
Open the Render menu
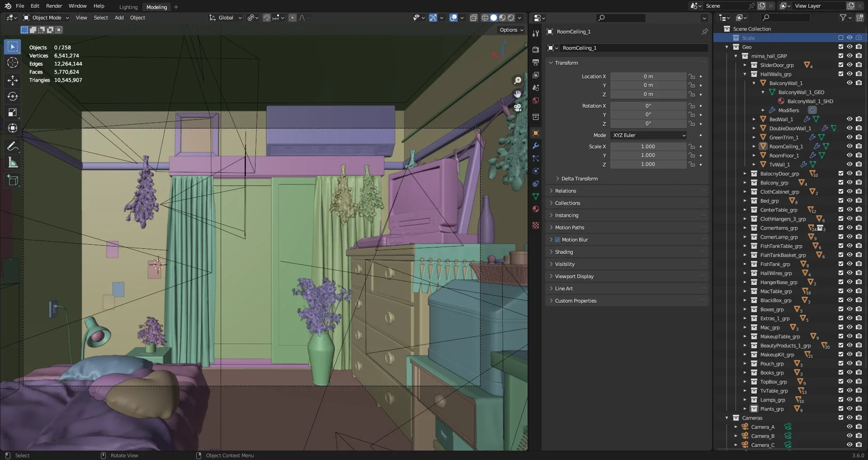[54, 6]
